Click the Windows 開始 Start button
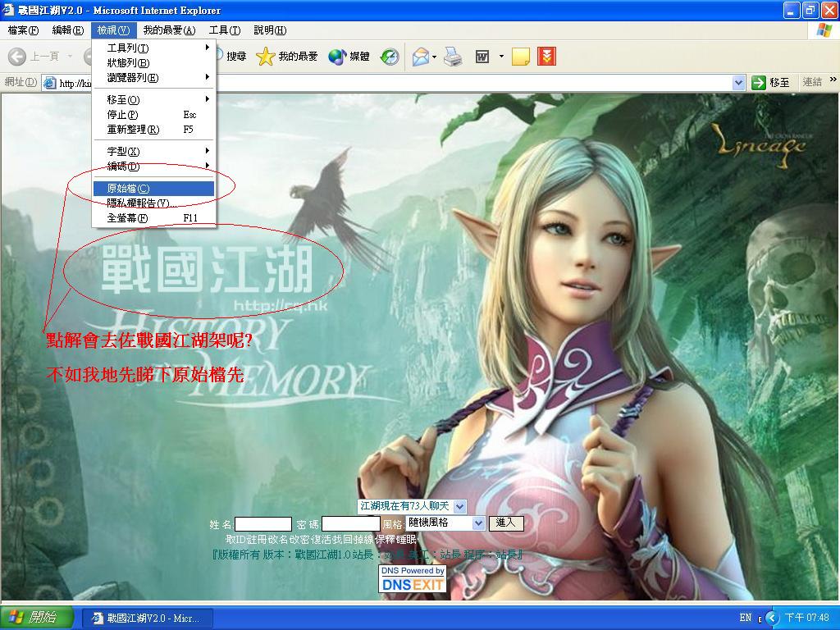This screenshot has width=840, height=630. tap(36, 618)
